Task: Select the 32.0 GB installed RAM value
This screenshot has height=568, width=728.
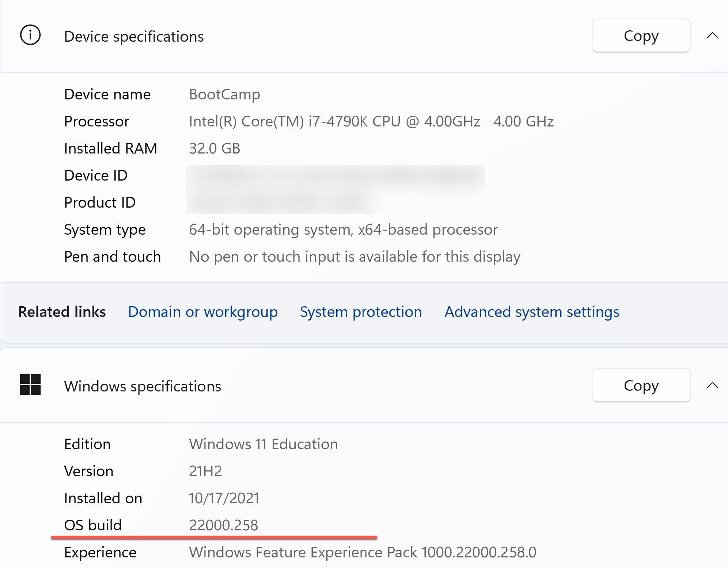Action: coord(215,148)
